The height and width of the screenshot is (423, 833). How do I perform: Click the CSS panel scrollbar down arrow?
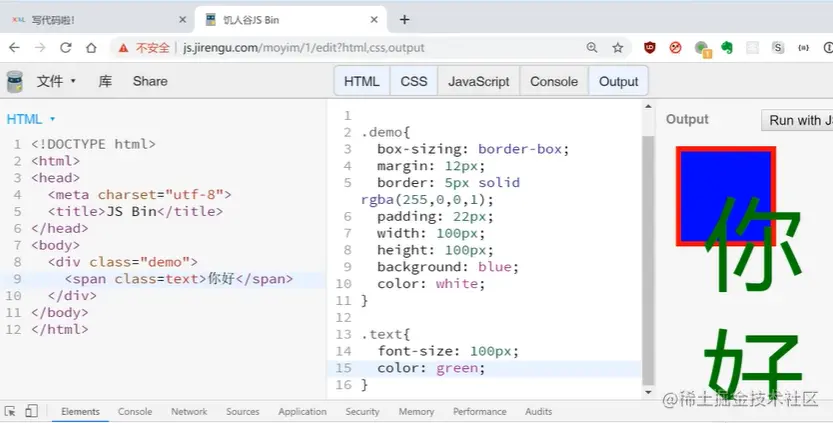coord(648,392)
